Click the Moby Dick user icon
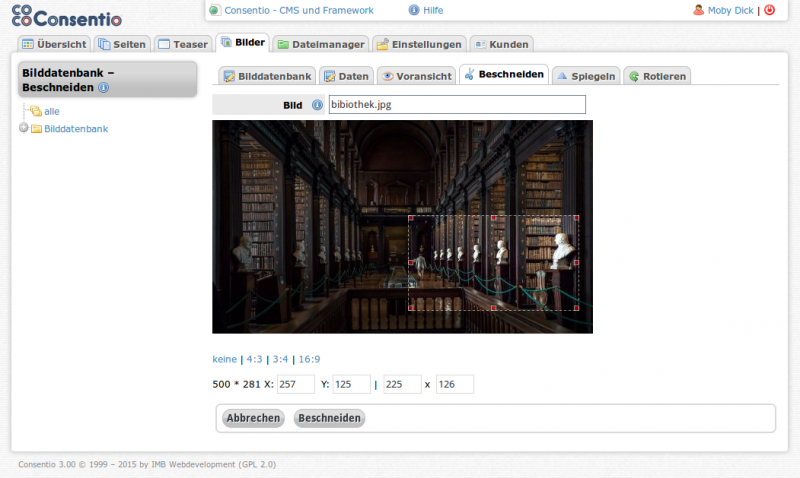 pyautogui.click(x=698, y=10)
